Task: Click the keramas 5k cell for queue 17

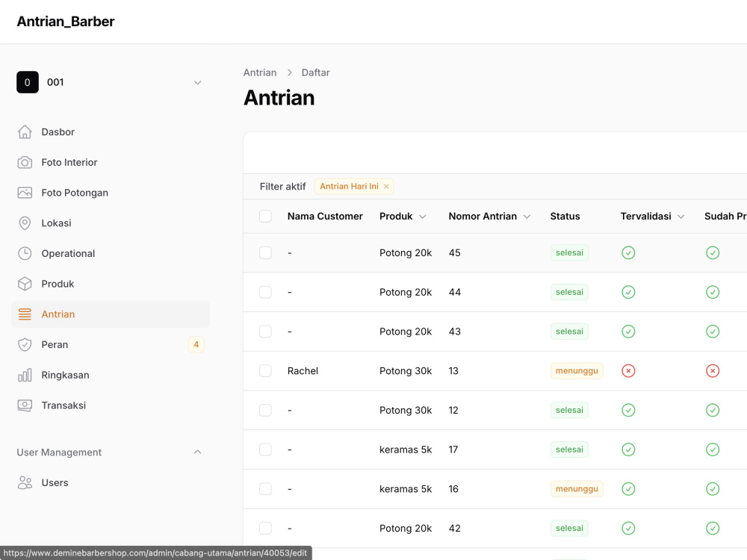Action: 406,449
